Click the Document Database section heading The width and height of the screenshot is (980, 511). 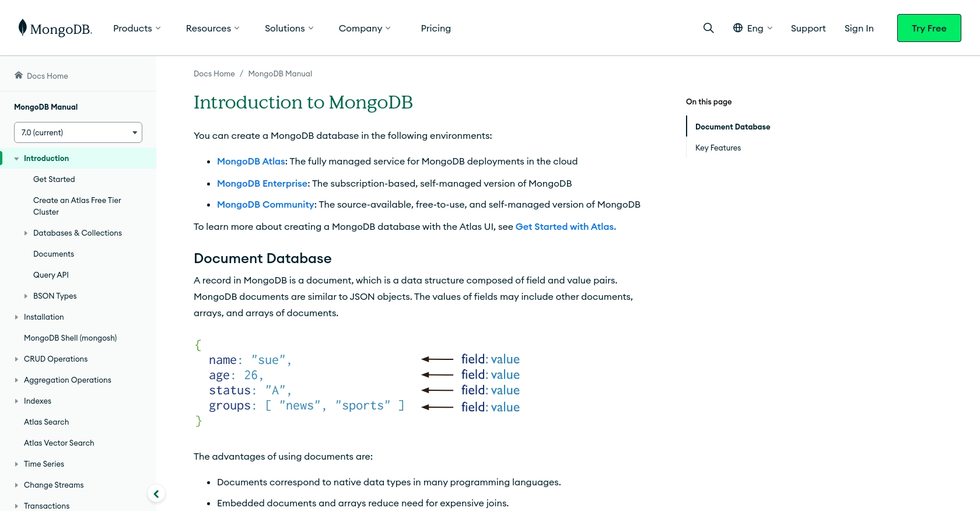click(x=262, y=258)
